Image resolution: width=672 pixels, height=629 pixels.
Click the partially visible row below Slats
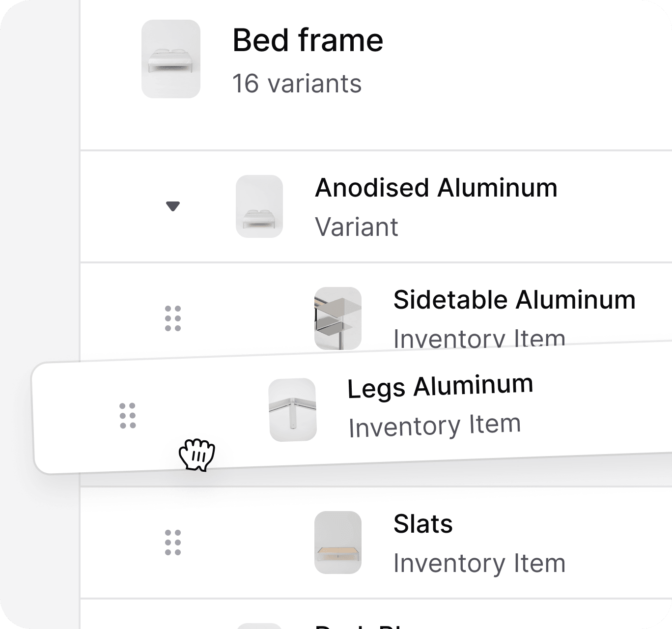[x=376, y=614]
